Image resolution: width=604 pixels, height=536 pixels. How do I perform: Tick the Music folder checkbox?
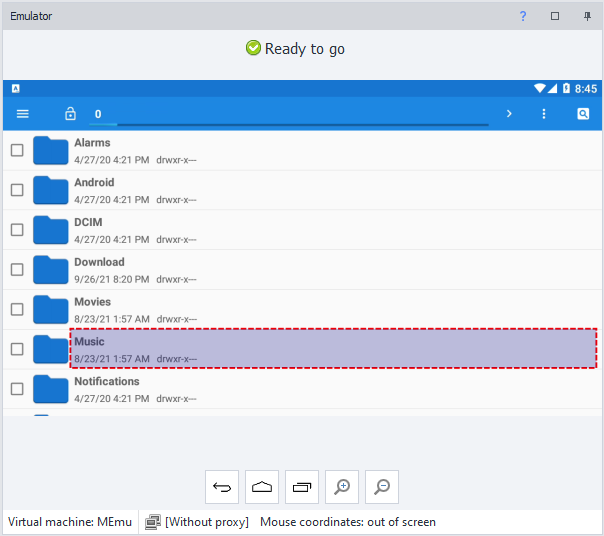[x=17, y=349]
